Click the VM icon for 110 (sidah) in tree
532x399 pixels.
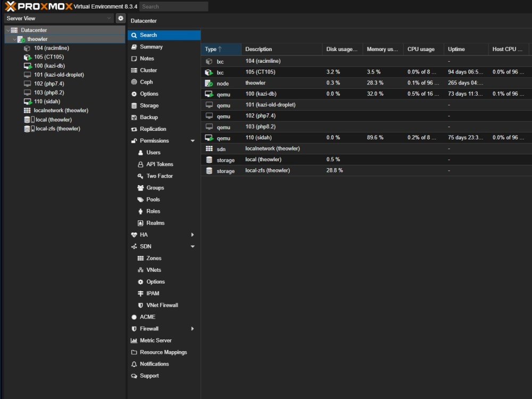(28, 102)
